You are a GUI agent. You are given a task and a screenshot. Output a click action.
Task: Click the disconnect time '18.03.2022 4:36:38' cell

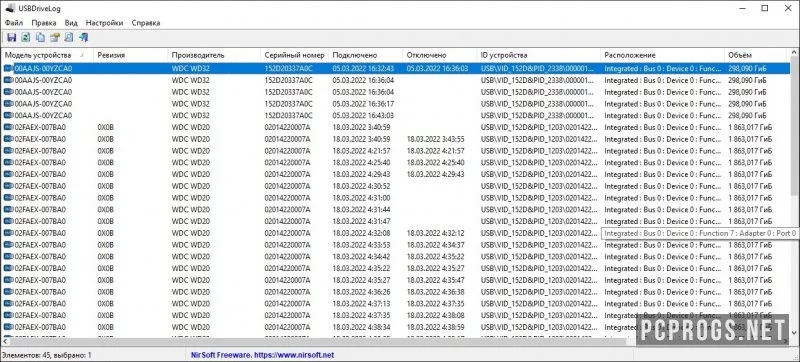[x=436, y=292]
